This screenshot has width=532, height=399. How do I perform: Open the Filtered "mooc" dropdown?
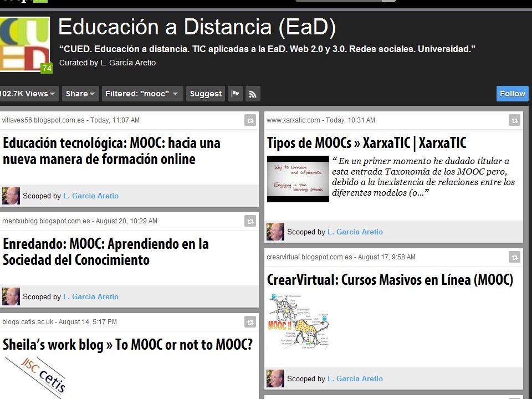click(142, 94)
